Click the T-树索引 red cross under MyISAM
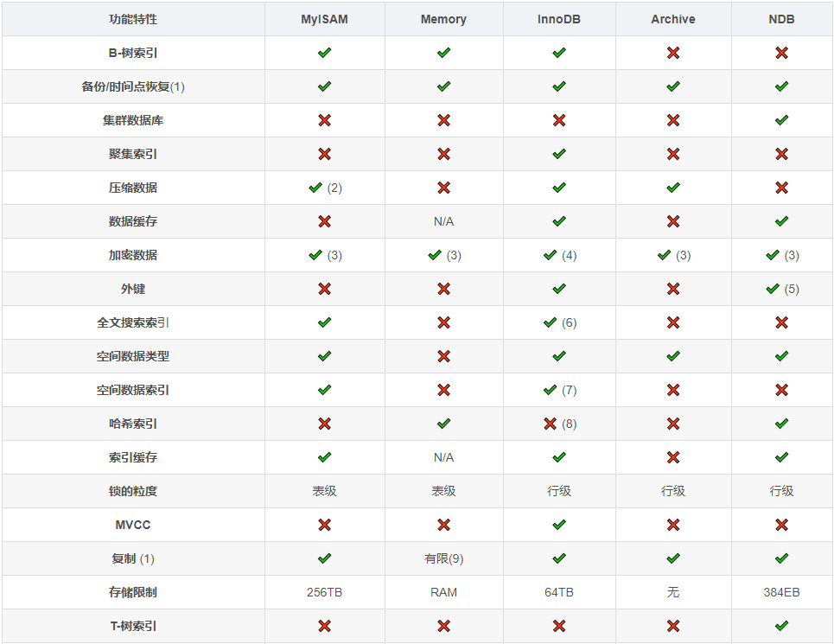Screen dimensions: 834x644 [324, 626]
